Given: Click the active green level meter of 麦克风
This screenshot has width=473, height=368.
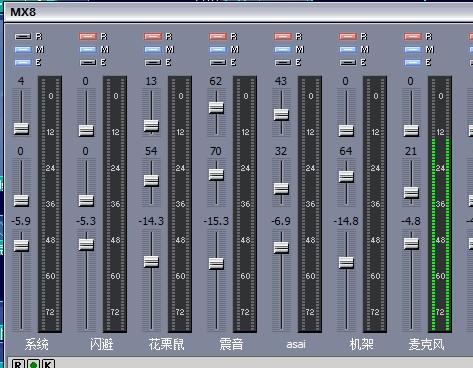Looking at the screenshot, I should coord(440,204).
